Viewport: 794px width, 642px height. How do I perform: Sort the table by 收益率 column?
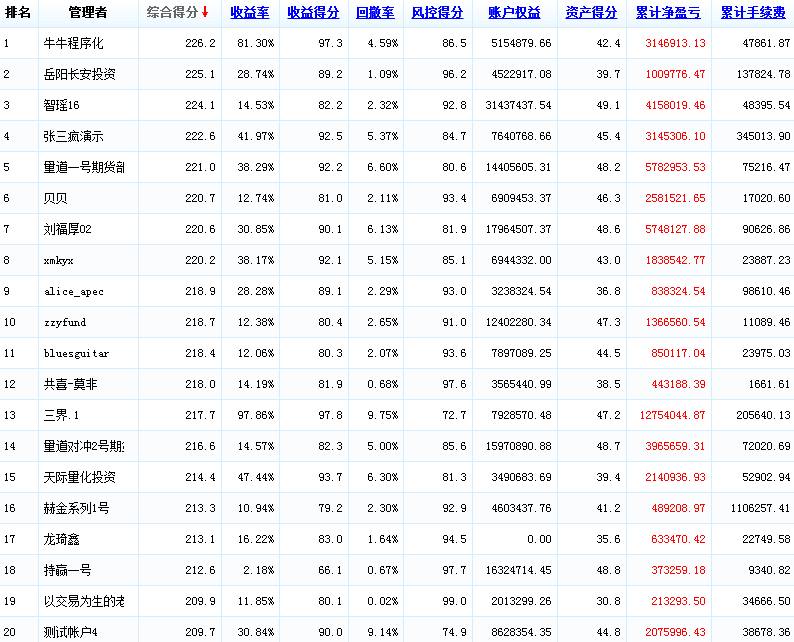tap(249, 13)
